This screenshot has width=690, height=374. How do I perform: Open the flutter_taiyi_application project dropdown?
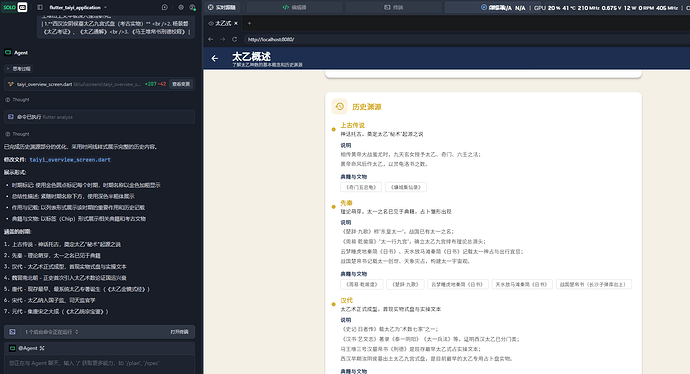tap(78, 7)
